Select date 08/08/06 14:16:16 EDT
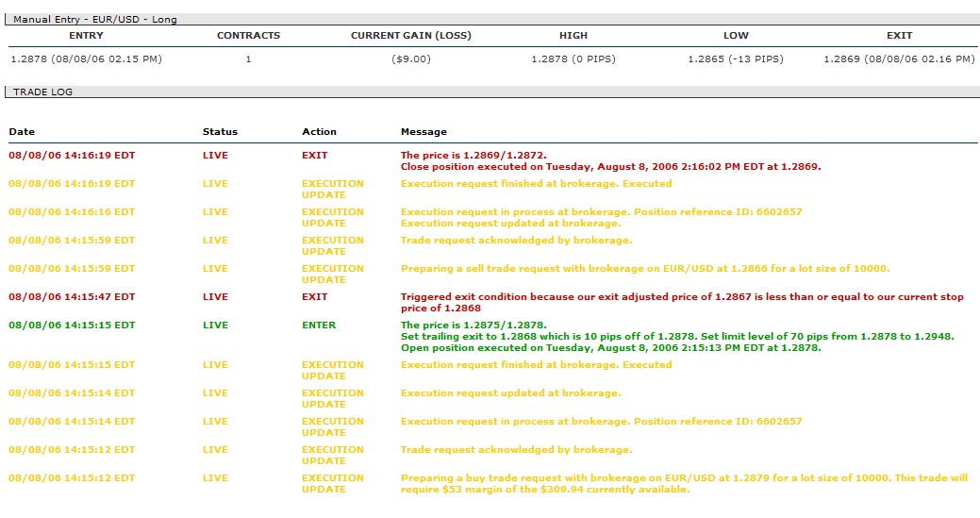This screenshot has height=518, width=980. click(72, 212)
